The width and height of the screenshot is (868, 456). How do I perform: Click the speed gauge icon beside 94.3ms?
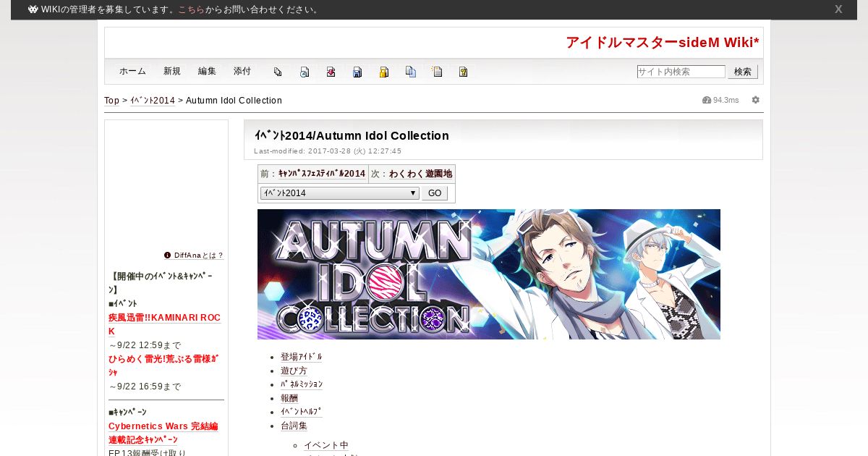click(x=707, y=100)
